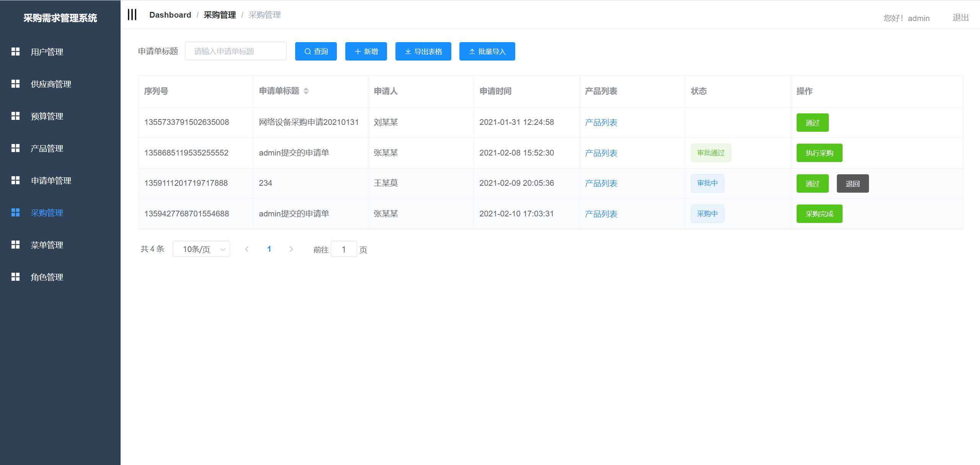Click the 审批通过 status tag
Image resolution: width=980 pixels, height=465 pixels.
(710, 153)
